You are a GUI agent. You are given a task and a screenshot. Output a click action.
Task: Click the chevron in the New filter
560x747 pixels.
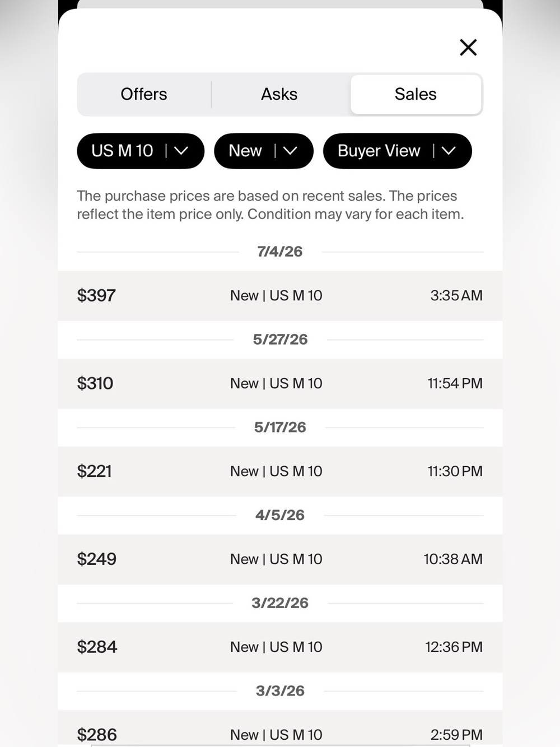(x=290, y=151)
